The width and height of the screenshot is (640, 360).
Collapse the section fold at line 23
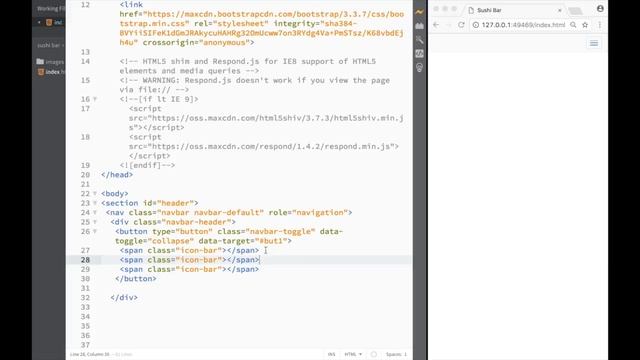pyautogui.click(x=95, y=203)
